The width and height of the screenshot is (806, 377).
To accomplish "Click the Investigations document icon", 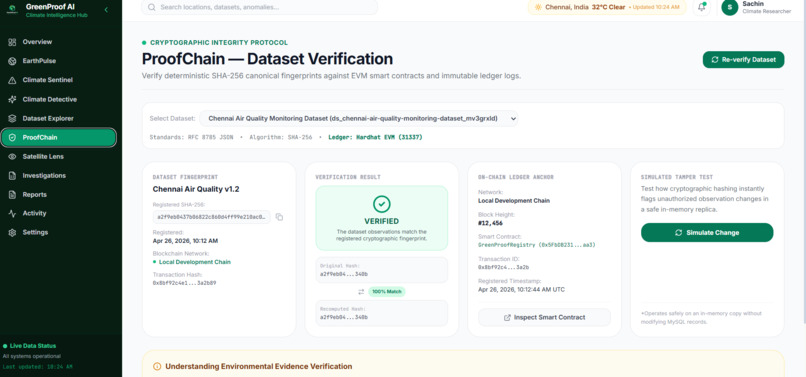I will [x=12, y=176].
